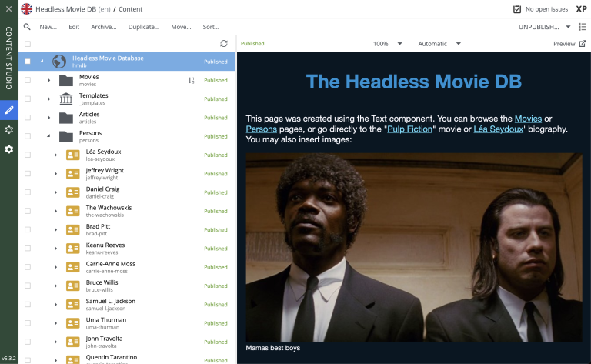The height and width of the screenshot is (364, 591).
Task: Follow the Léa Seydoux link in the preview
Action: [x=499, y=129]
